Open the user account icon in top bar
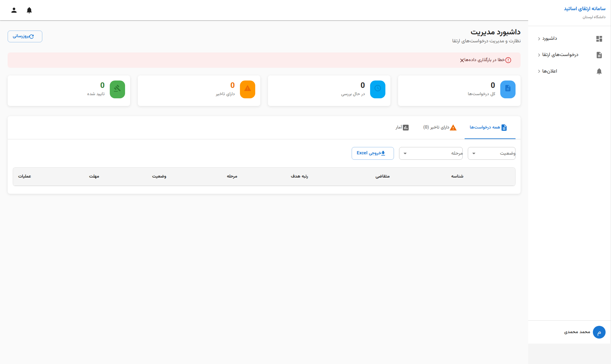The image size is (611, 364). [x=14, y=10]
